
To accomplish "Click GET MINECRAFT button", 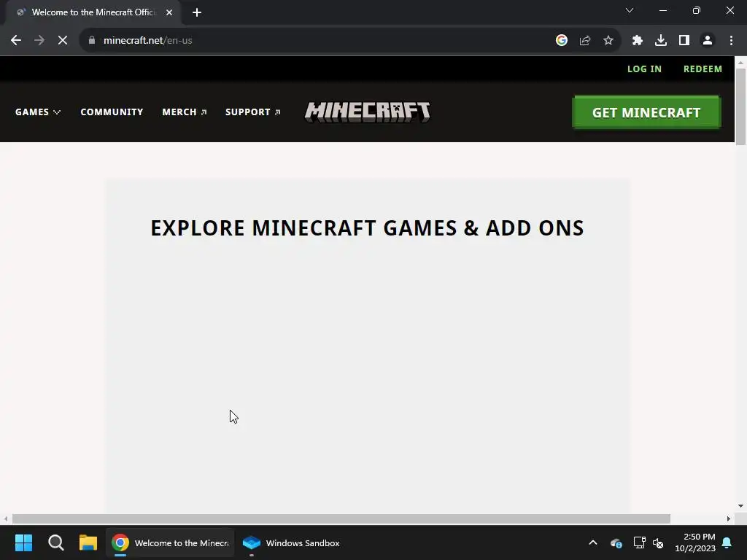I will [x=646, y=112].
